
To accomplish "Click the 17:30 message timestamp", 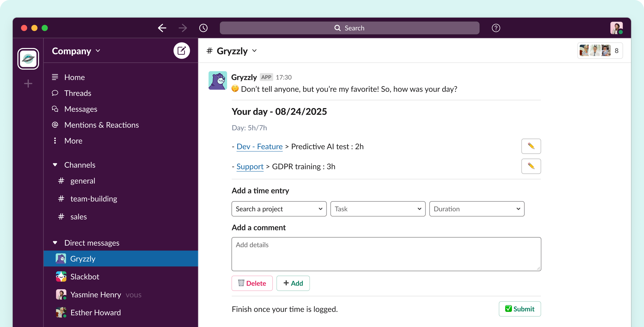I will [283, 77].
